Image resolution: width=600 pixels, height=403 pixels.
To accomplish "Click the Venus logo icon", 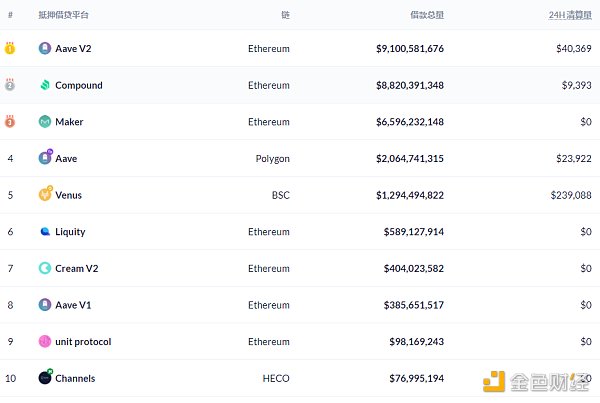I will click(x=46, y=194).
